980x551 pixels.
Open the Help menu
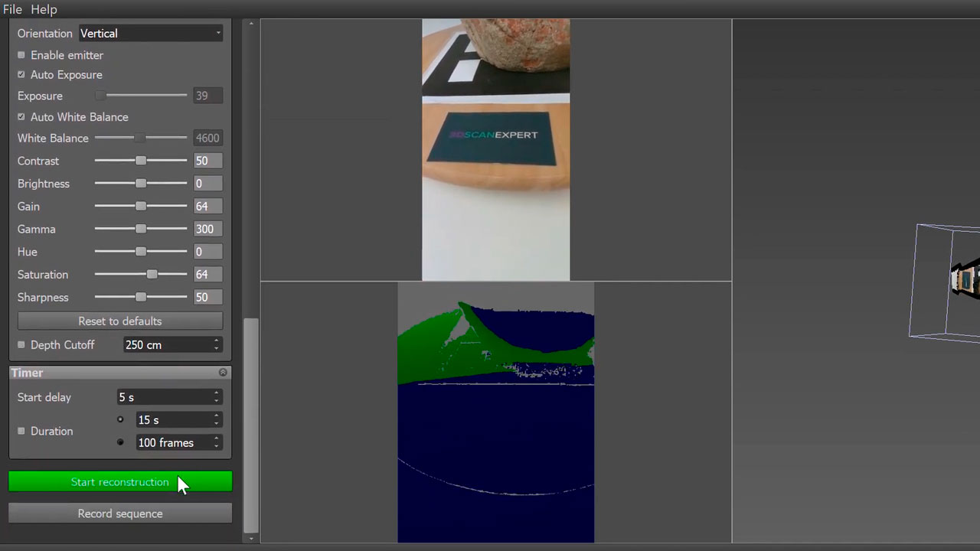(44, 9)
